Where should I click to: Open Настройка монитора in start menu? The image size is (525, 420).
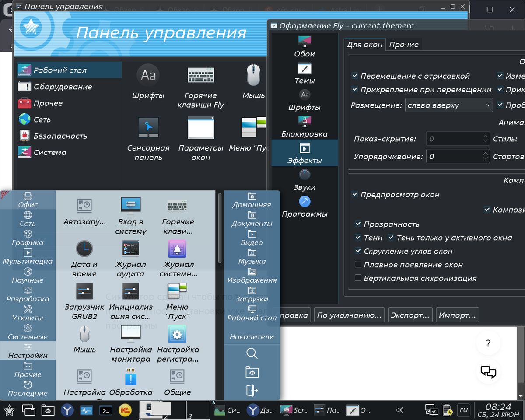point(131,344)
